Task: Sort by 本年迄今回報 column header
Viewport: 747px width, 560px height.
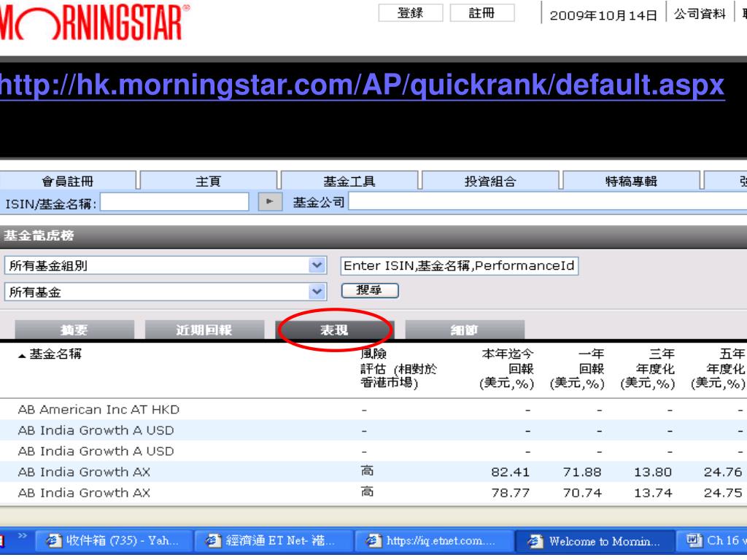Action: click(x=507, y=368)
